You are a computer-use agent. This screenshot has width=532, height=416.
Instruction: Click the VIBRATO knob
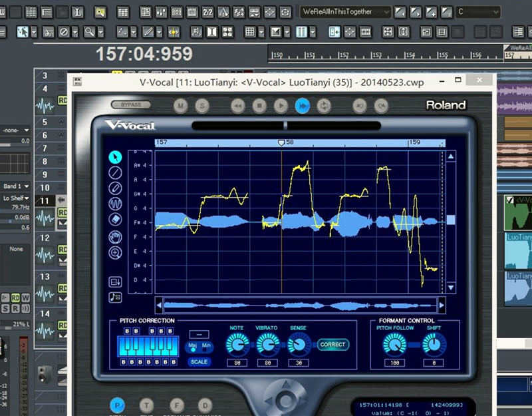(x=268, y=344)
